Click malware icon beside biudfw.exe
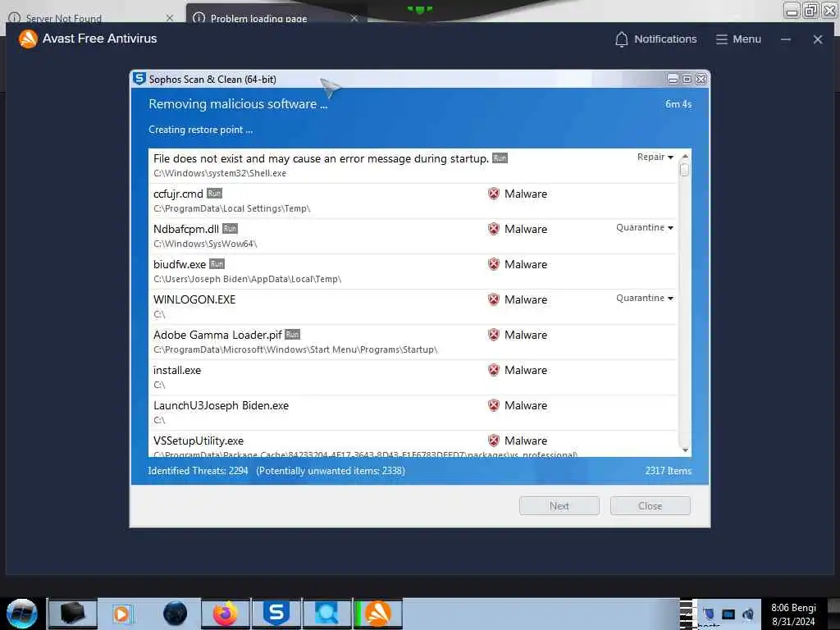This screenshot has width=840, height=630. coord(494,264)
